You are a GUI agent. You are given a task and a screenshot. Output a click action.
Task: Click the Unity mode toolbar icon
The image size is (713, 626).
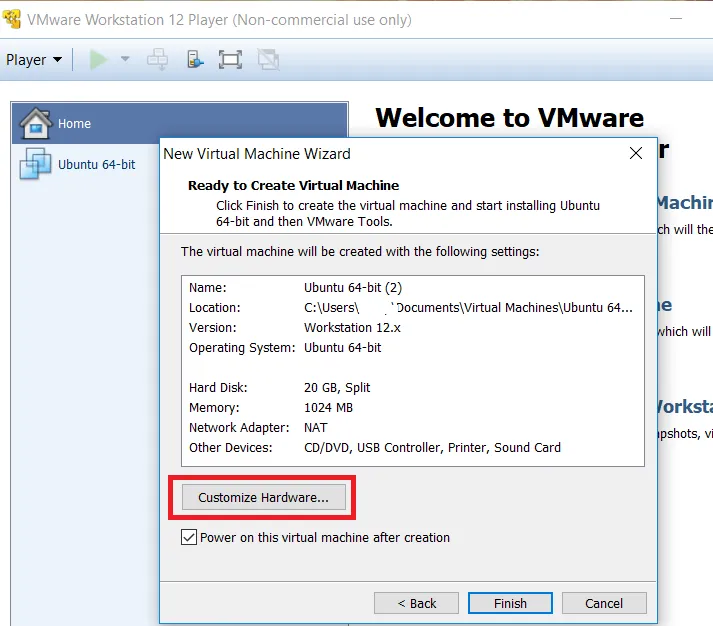tap(268, 60)
